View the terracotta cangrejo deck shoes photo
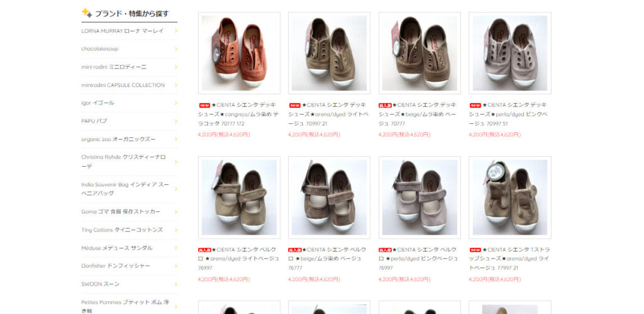This screenshot has width=644, height=314. (x=239, y=53)
